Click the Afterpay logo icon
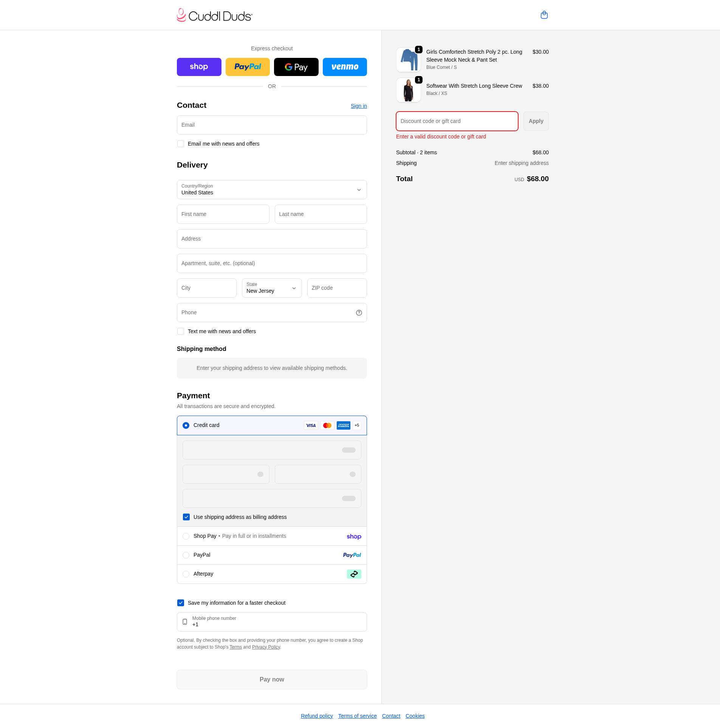 (x=354, y=574)
